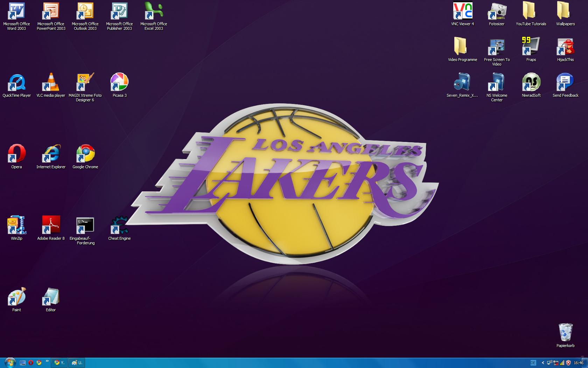Select the HijackThis desktop icon
Screen dimensions: 588x368
tap(565, 50)
